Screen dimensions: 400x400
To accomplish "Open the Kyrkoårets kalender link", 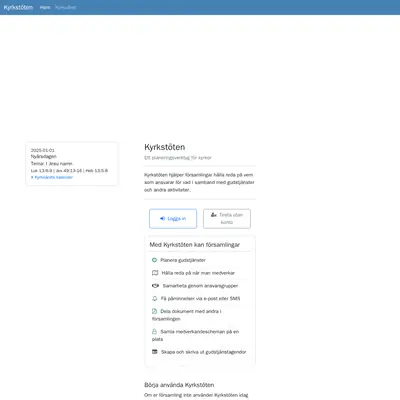I will [52, 177].
